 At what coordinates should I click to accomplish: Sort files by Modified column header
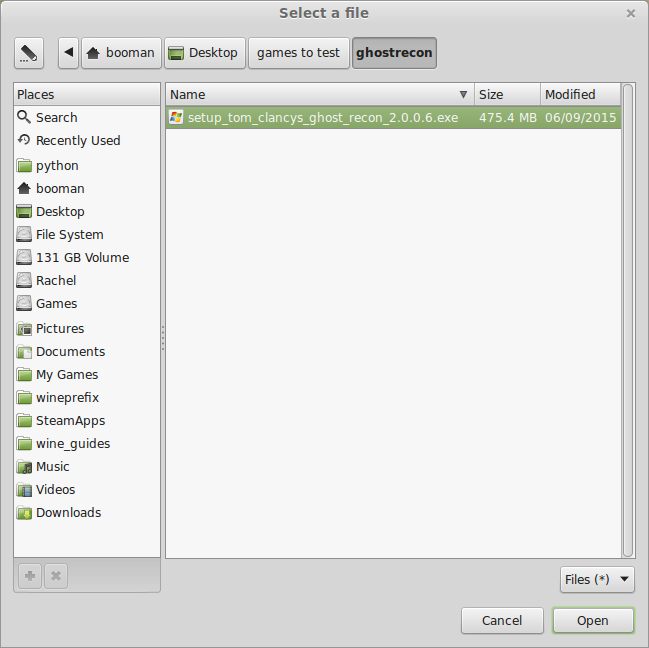[581, 94]
